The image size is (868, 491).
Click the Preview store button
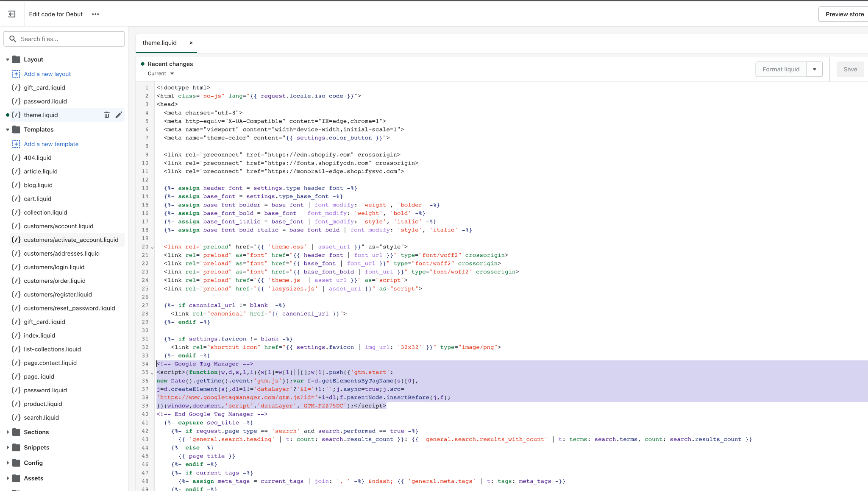pyautogui.click(x=844, y=14)
